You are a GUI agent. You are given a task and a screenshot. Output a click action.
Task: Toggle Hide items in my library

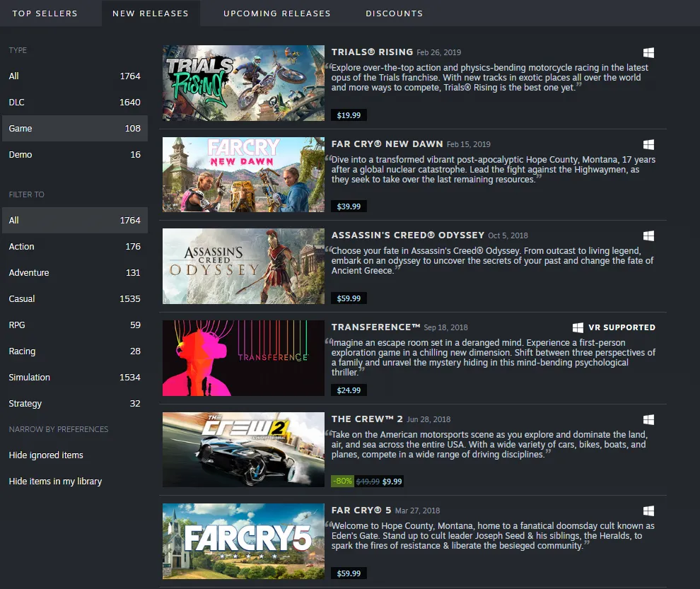(55, 482)
